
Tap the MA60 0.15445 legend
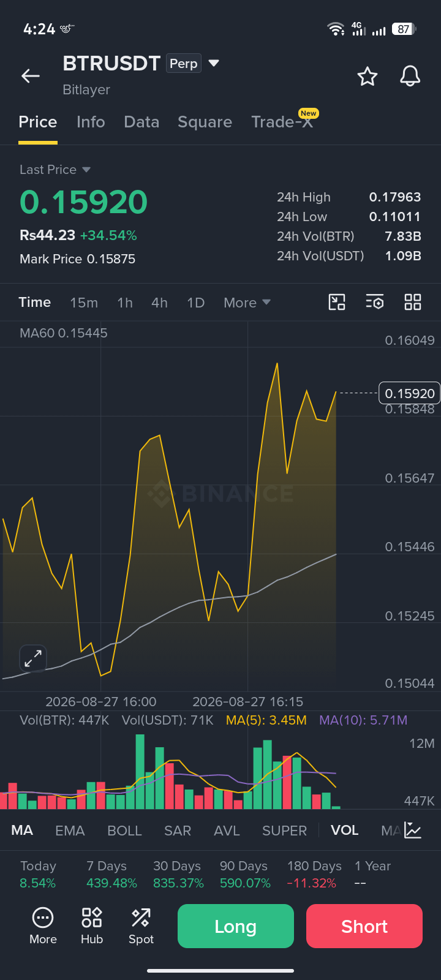point(64,333)
